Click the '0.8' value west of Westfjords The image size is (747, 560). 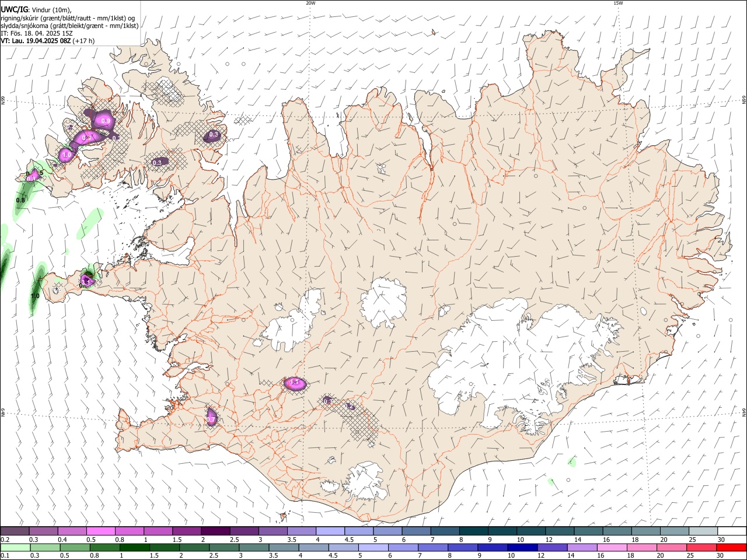[x=20, y=200]
